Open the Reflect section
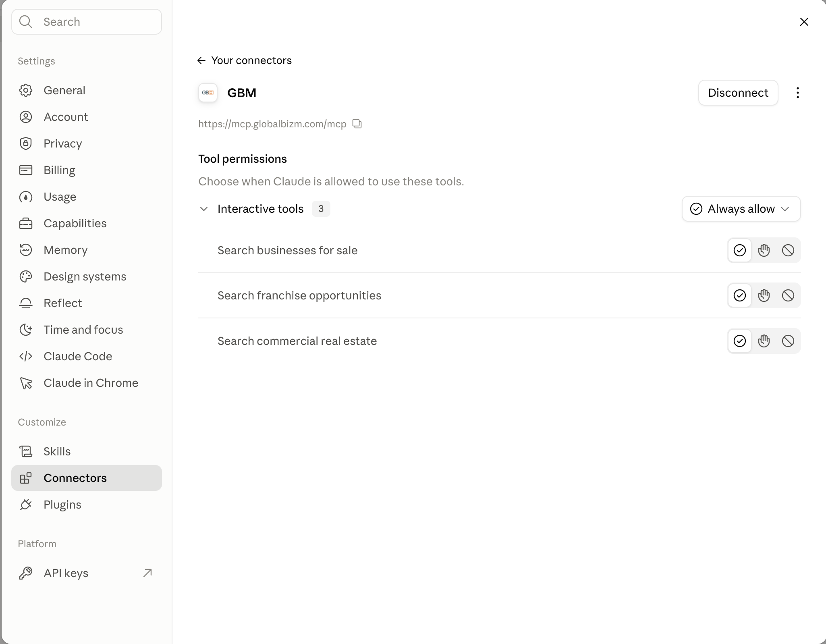 (87, 303)
